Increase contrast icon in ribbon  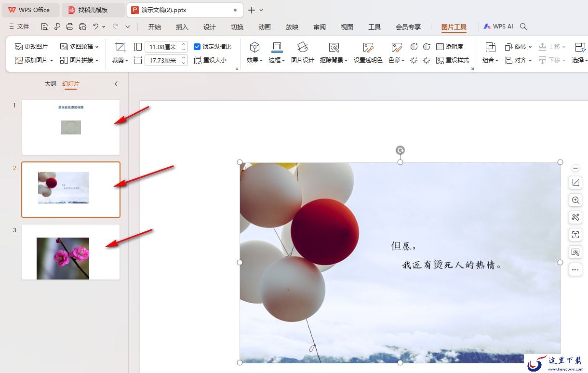point(414,47)
